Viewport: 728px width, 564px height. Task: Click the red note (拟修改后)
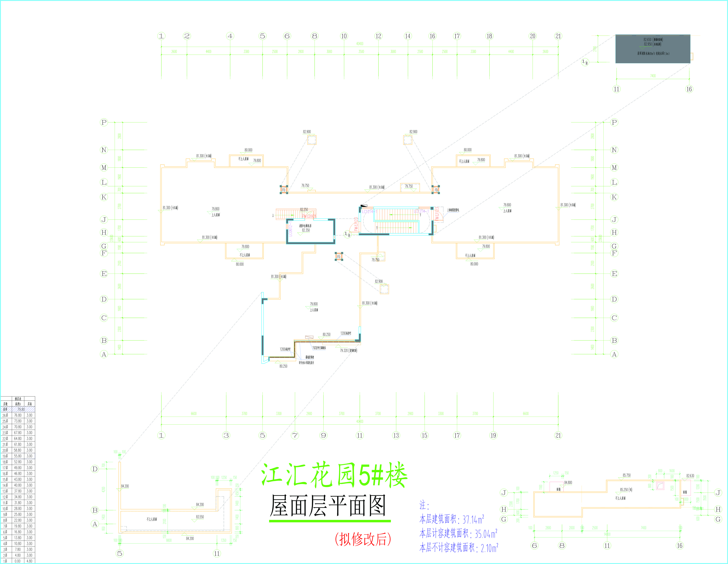pos(363,539)
